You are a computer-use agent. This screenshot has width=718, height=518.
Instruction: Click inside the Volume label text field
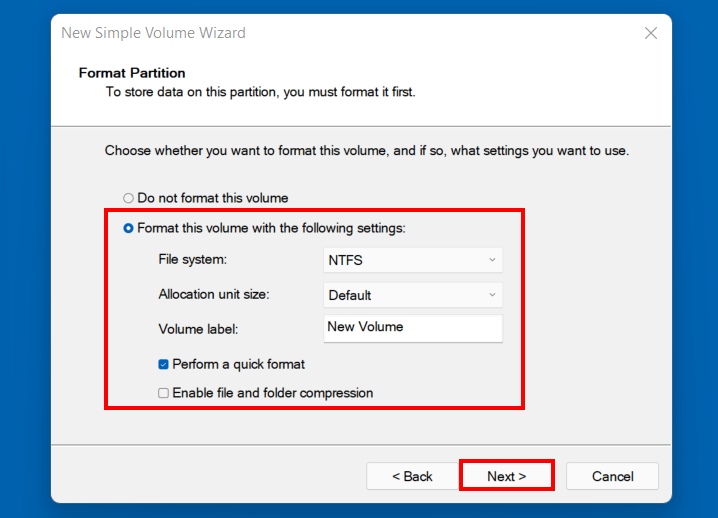[x=413, y=328]
